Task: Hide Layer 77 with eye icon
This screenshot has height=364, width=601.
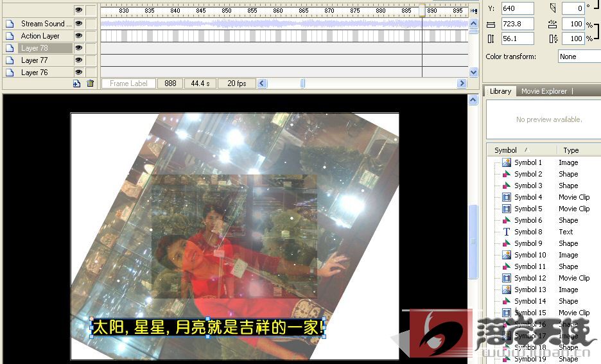Action: (78, 60)
